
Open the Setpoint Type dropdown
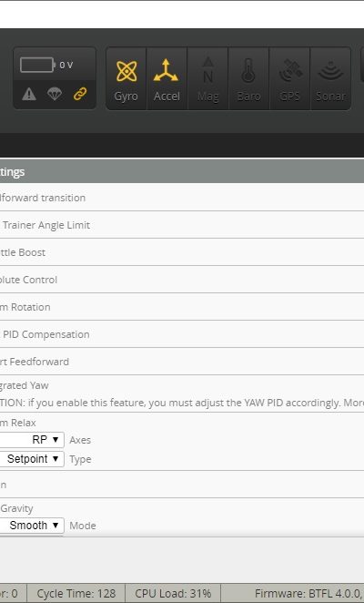pos(32,459)
